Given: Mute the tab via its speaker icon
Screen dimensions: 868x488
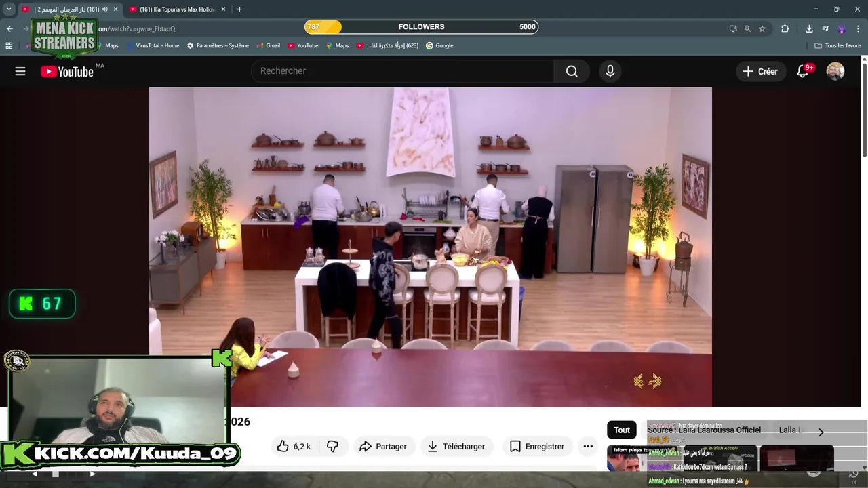Looking at the screenshot, I should [104, 9].
